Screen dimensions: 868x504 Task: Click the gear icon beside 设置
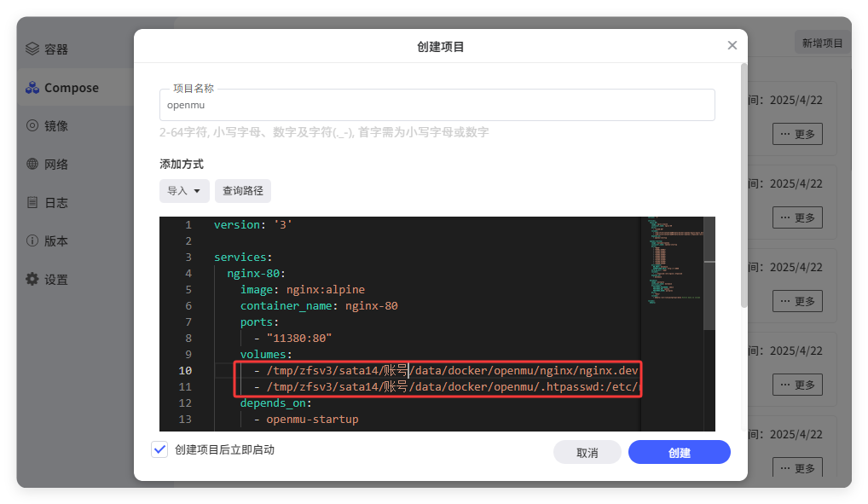(x=32, y=279)
